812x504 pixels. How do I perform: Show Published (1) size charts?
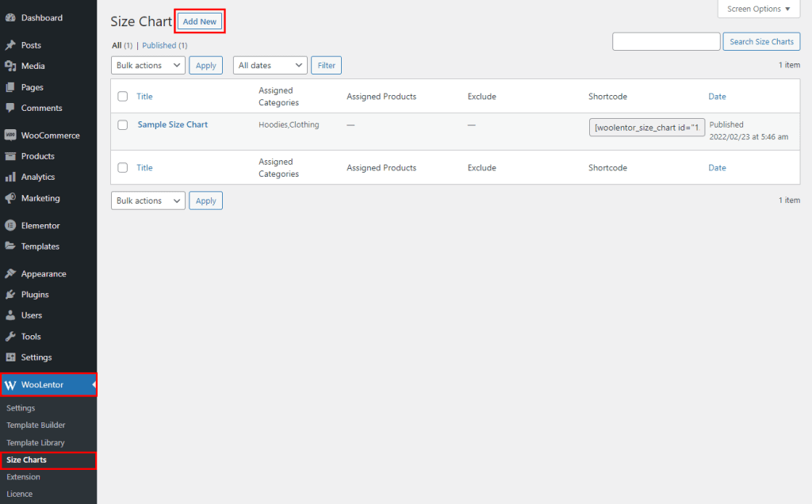(x=165, y=45)
